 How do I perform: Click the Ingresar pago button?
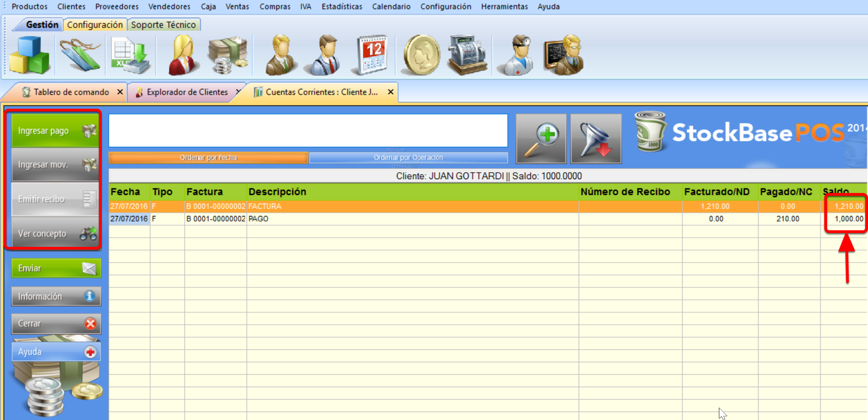point(56,131)
